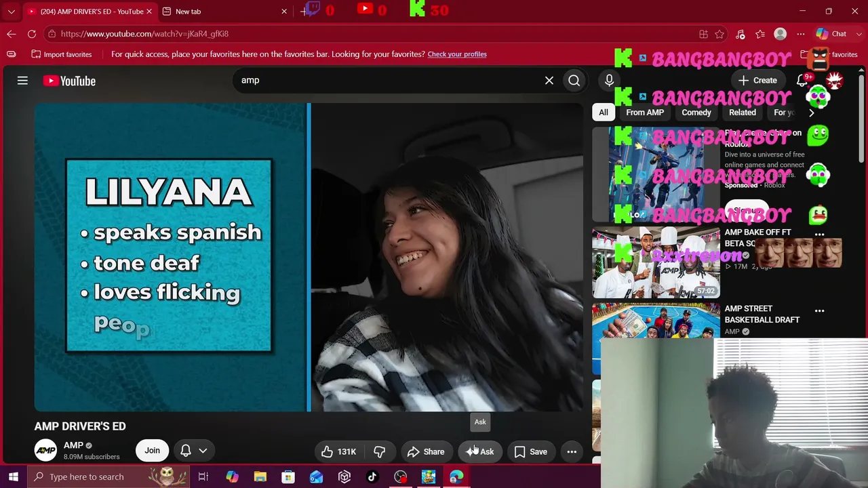Go to the YouTube home logo
Viewport: 868px width, 488px height.
[x=69, y=81]
